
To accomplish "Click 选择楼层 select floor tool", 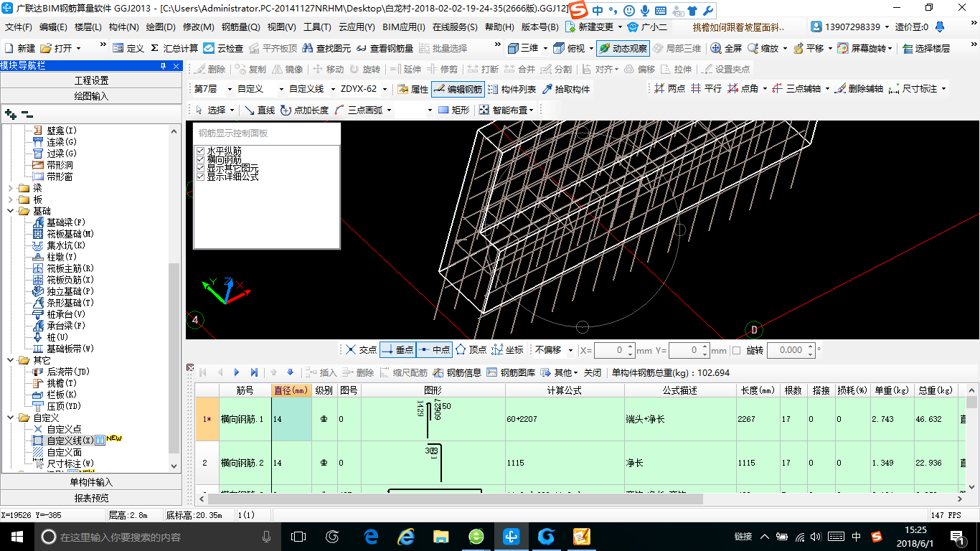I will (x=926, y=48).
